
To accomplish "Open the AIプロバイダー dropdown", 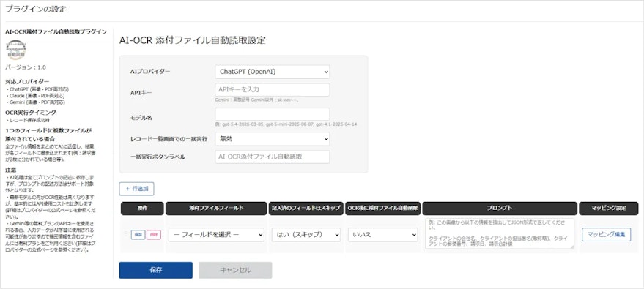I will click(x=273, y=72).
